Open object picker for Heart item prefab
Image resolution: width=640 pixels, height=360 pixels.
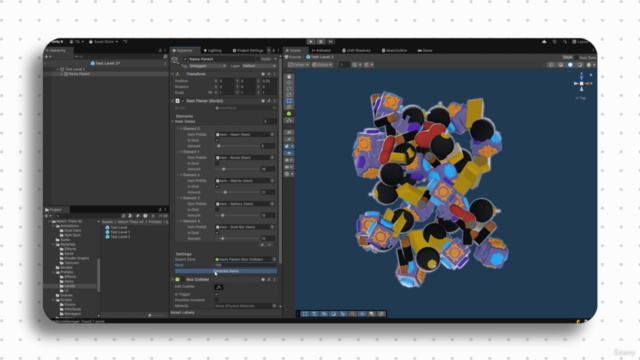(x=272, y=134)
